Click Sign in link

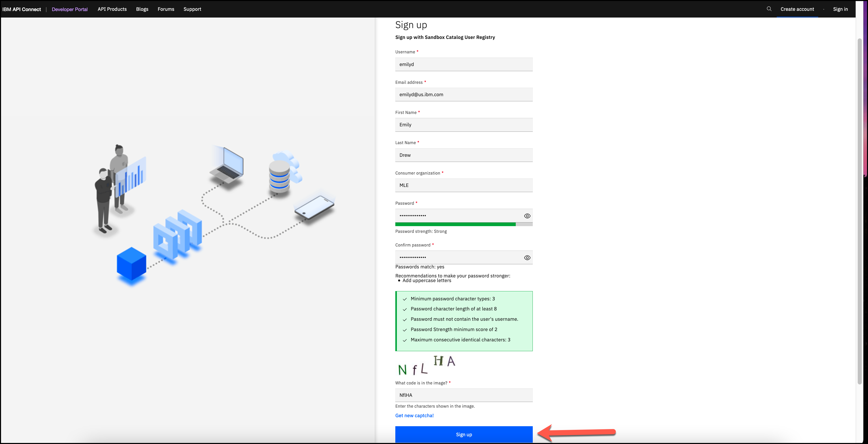[x=840, y=9]
